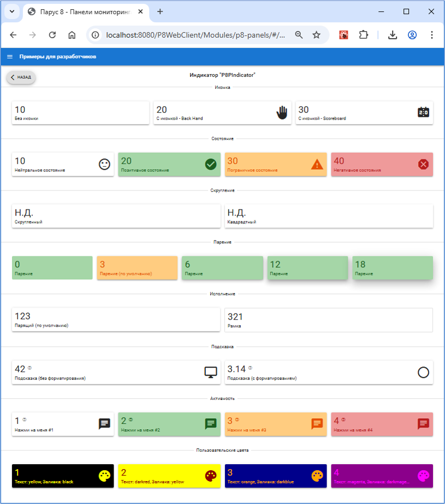
Task: Click the orange warning triangle icon
Action: tap(317, 164)
